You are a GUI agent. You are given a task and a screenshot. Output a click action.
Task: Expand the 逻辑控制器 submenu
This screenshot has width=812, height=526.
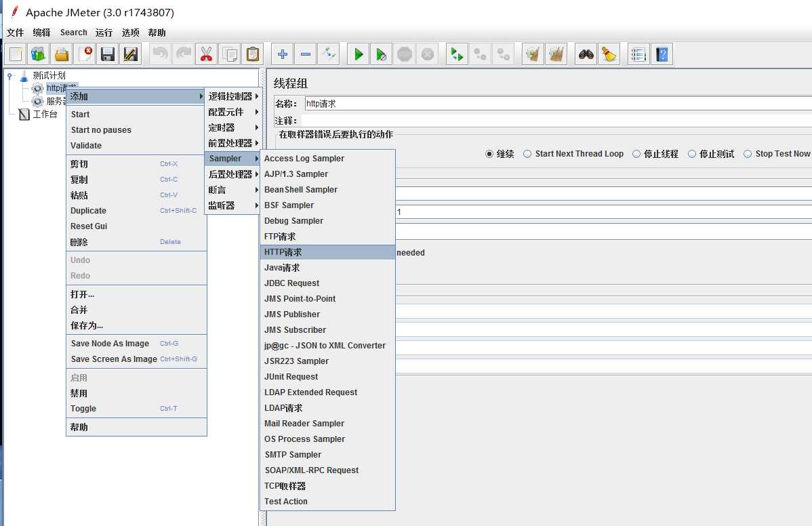tap(233, 96)
